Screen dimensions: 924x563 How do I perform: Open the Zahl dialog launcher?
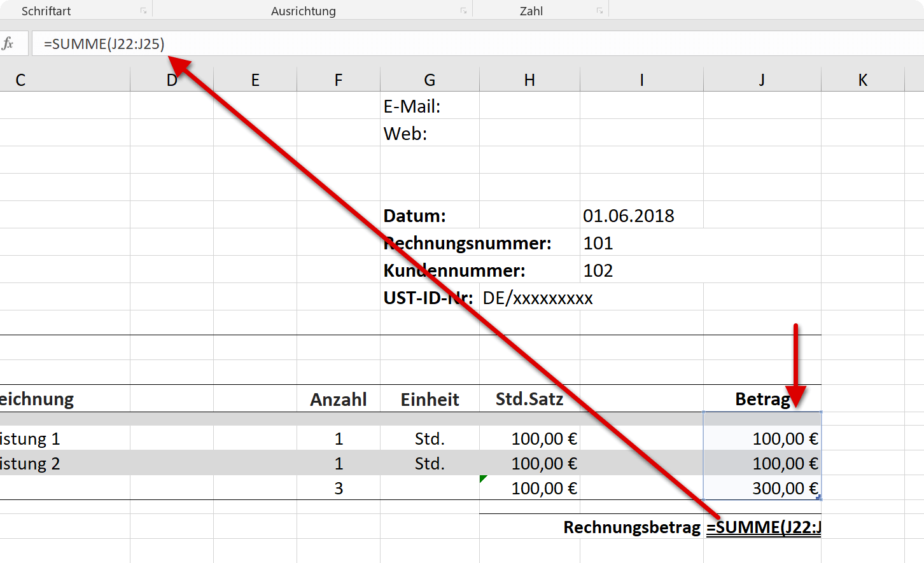point(599,11)
